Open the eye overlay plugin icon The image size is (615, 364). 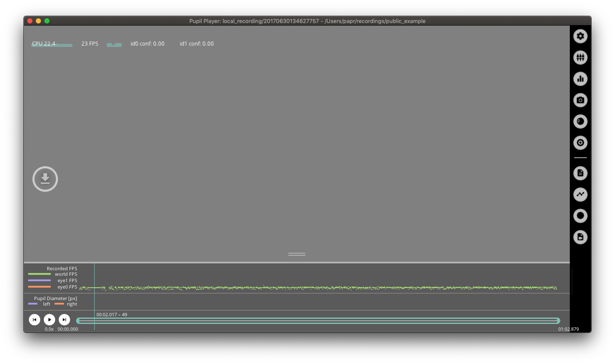580,121
